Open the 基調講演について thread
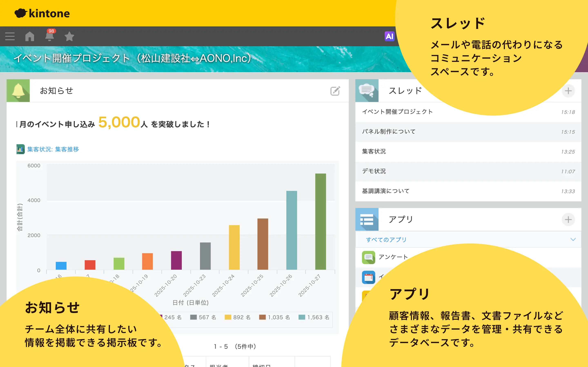 386,191
